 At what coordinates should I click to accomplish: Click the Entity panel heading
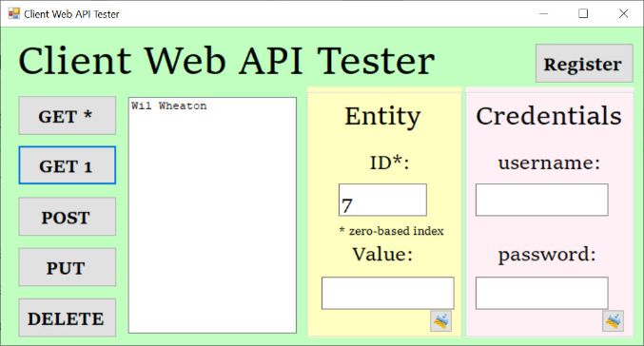pyautogui.click(x=382, y=117)
